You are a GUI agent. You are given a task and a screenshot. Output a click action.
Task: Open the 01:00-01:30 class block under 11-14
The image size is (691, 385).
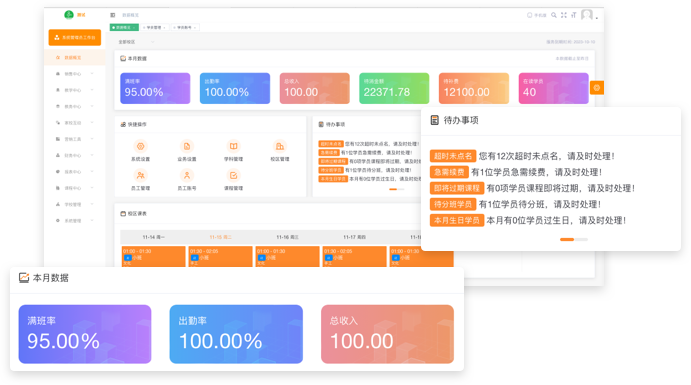[153, 256]
